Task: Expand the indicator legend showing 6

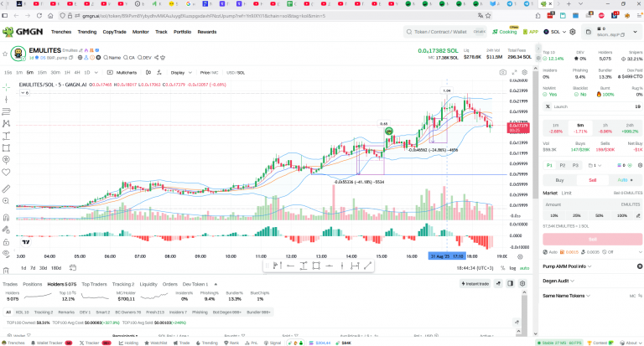Action: pyautogui.click(x=24, y=93)
